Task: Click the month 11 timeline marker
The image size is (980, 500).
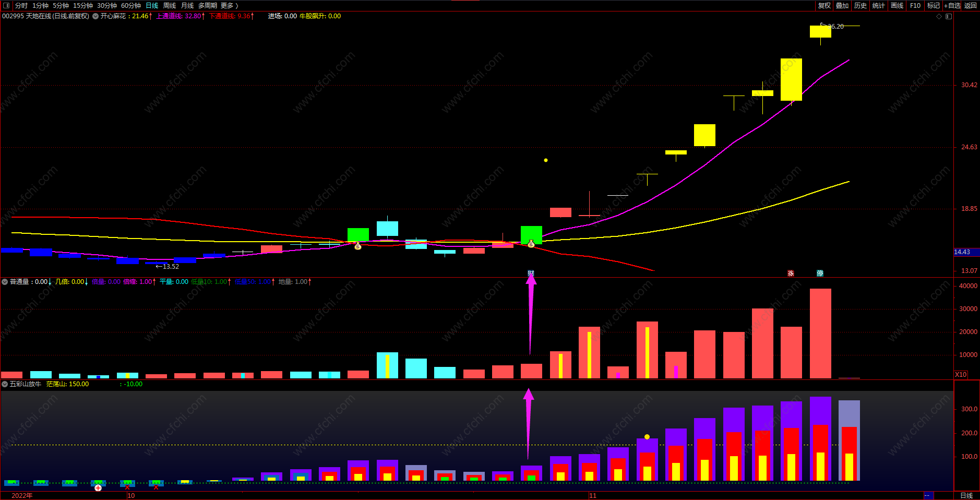Action: pos(593,495)
